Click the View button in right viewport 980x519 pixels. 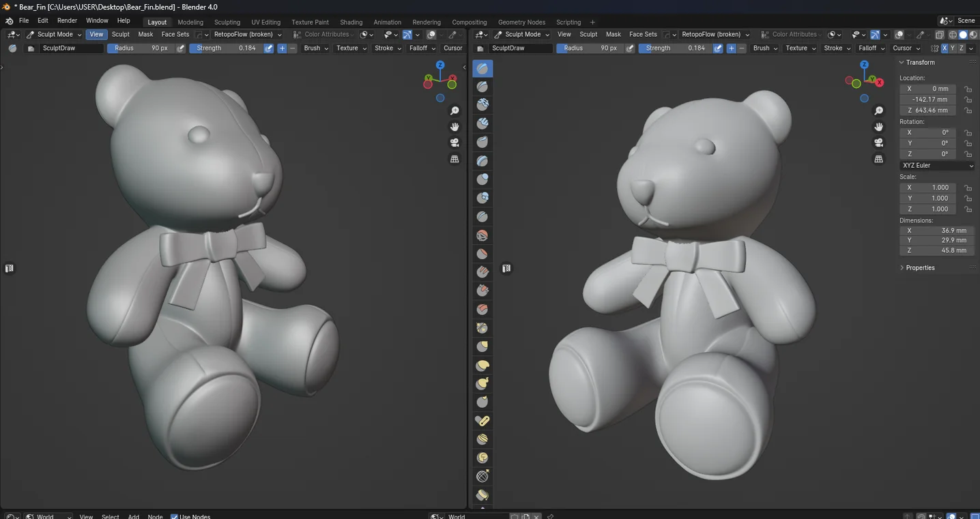564,35
